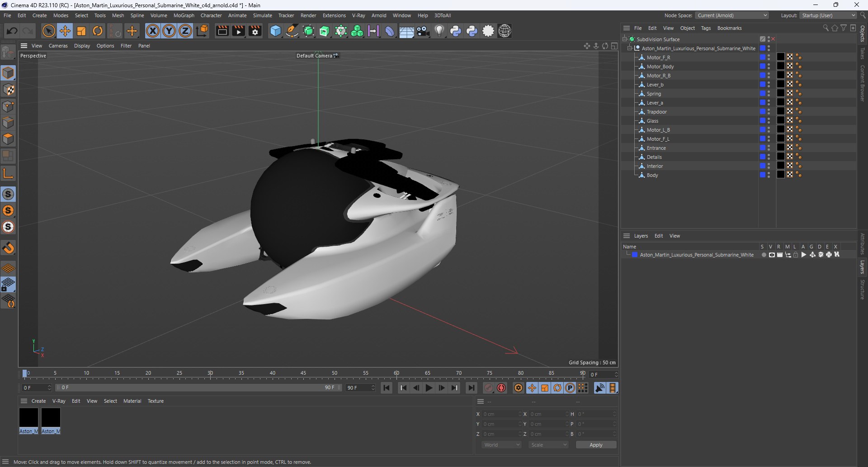This screenshot has width=868, height=467.
Task: Open the Arnold menu
Action: [379, 15]
